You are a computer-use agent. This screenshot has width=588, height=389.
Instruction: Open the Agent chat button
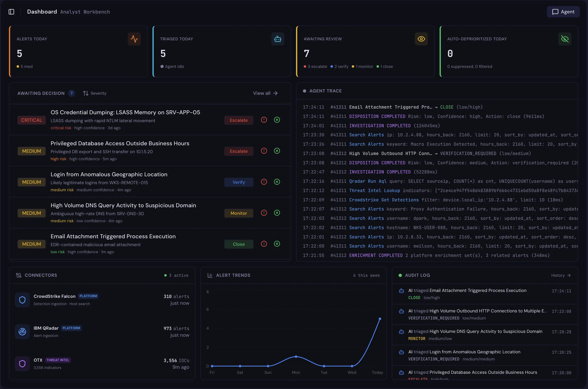(x=563, y=12)
